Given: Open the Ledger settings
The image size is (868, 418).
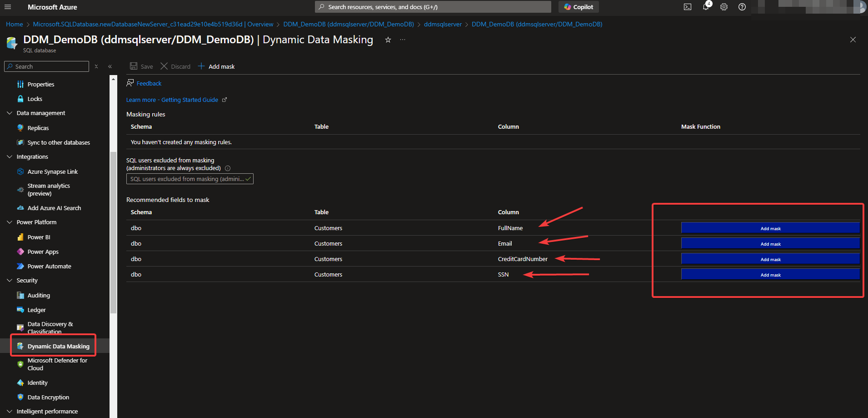Looking at the screenshot, I should click(36, 310).
